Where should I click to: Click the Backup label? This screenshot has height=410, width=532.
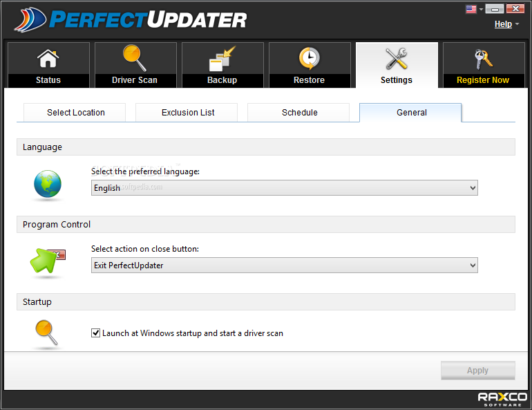pos(222,80)
